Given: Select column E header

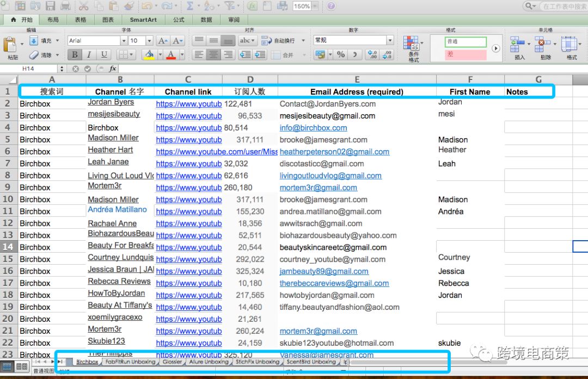Looking at the screenshot, I should (x=357, y=79).
